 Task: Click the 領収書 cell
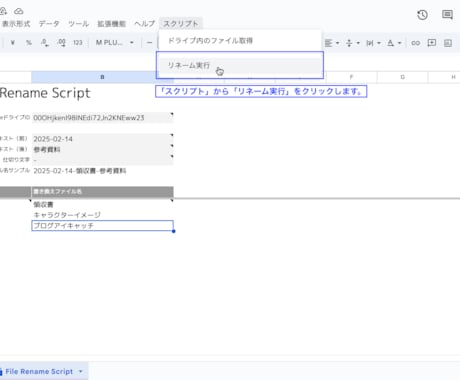point(102,204)
